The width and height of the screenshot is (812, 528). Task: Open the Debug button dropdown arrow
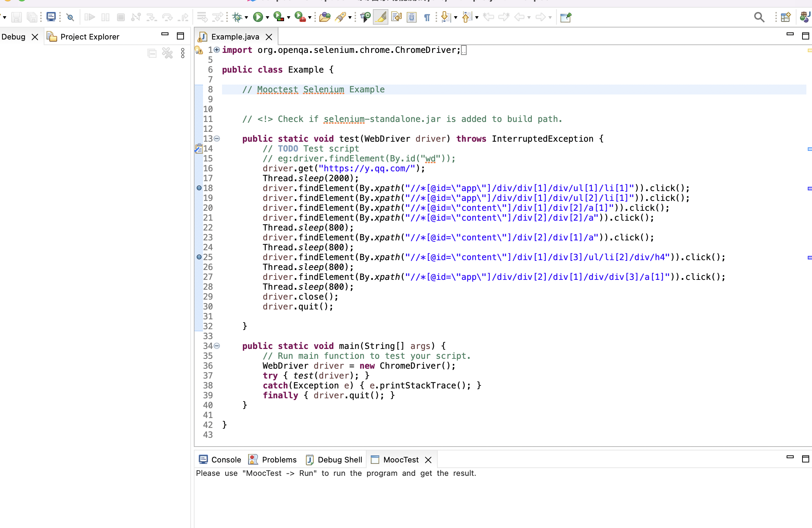246,17
